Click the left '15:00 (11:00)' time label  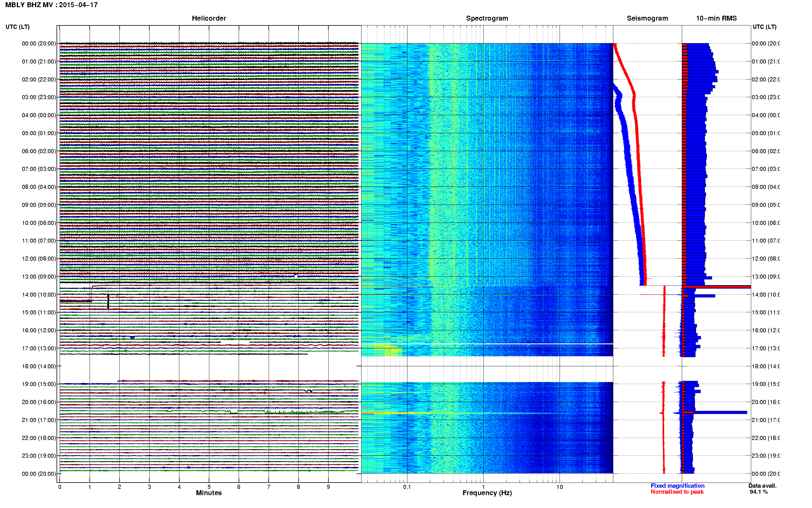39,313
